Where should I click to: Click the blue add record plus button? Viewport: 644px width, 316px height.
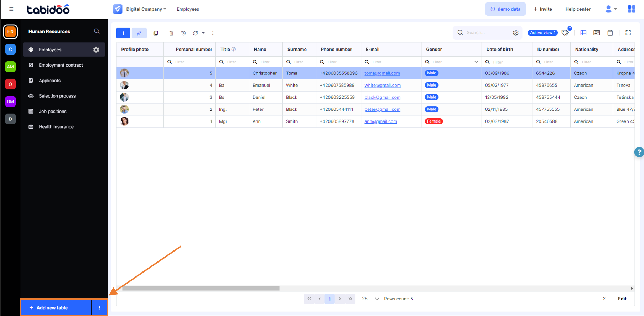(x=123, y=33)
